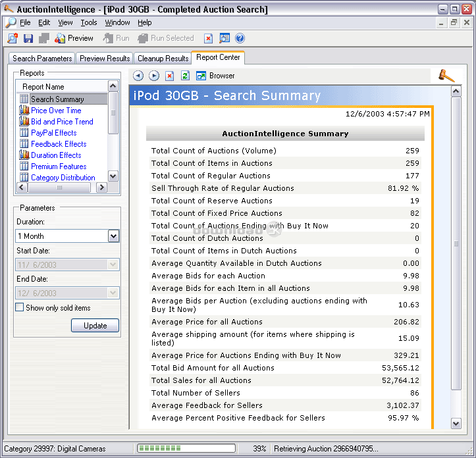Switch to Search Parameters tab
Screen dimensions: 476x458
click(42, 59)
